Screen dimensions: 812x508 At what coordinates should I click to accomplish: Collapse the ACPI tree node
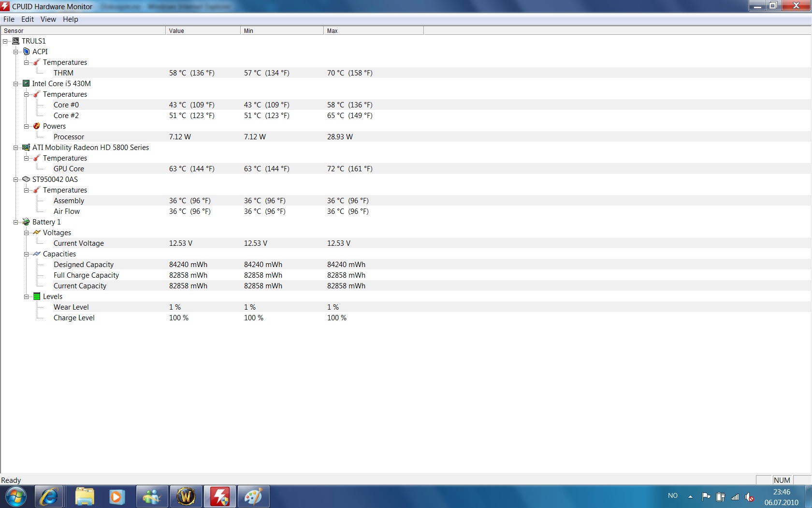pos(16,52)
